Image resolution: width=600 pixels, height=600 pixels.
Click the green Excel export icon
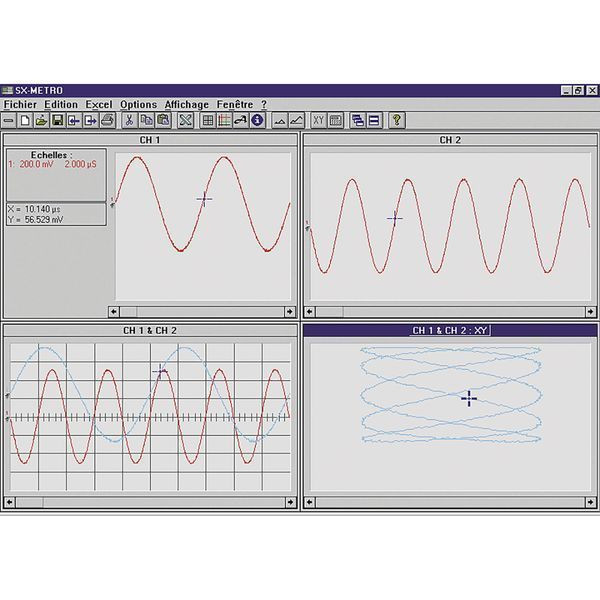click(185, 120)
